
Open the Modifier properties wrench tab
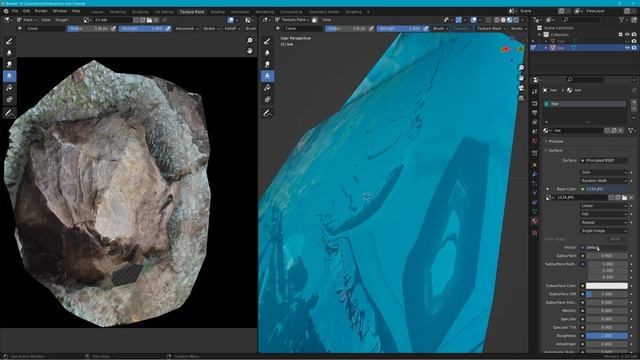tap(535, 174)
